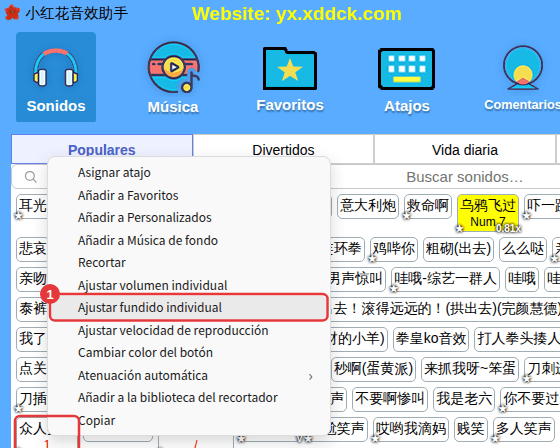560x448 pixels.
Task: Open the Atajos keyboard icon
Action: (x=407, y=79)
